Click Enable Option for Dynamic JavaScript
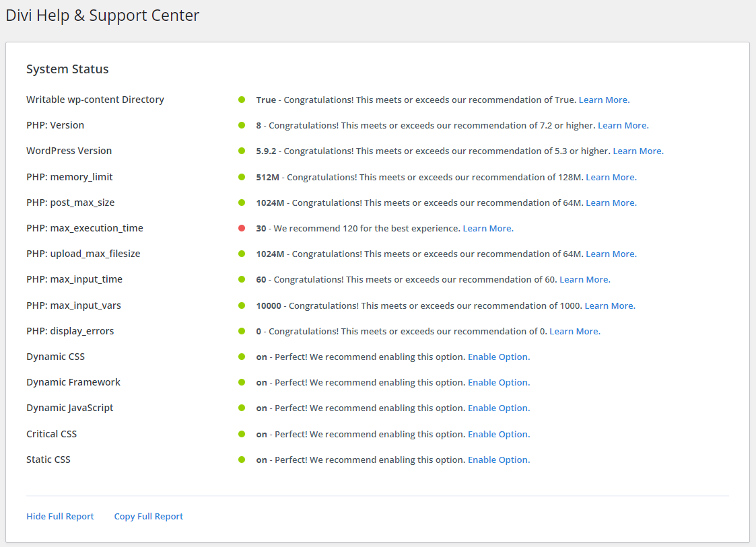 click(x=499, y=408)
